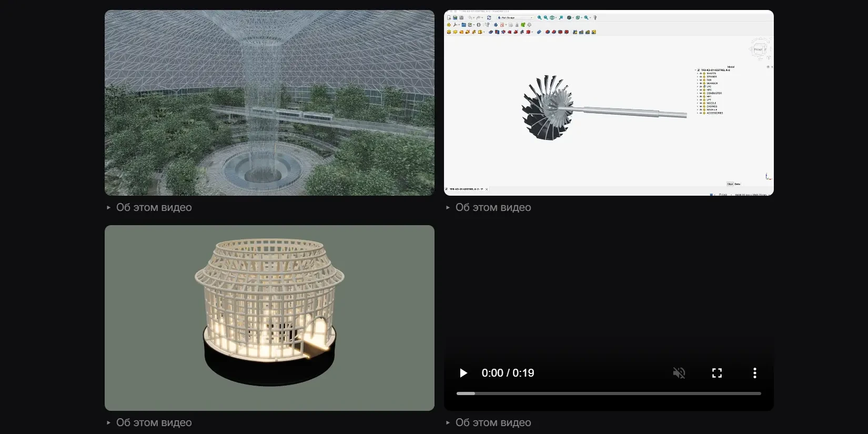Click the FRONT navigation cube in FreeCAD
Screen dimensions: 868x434
pos(759,49)
